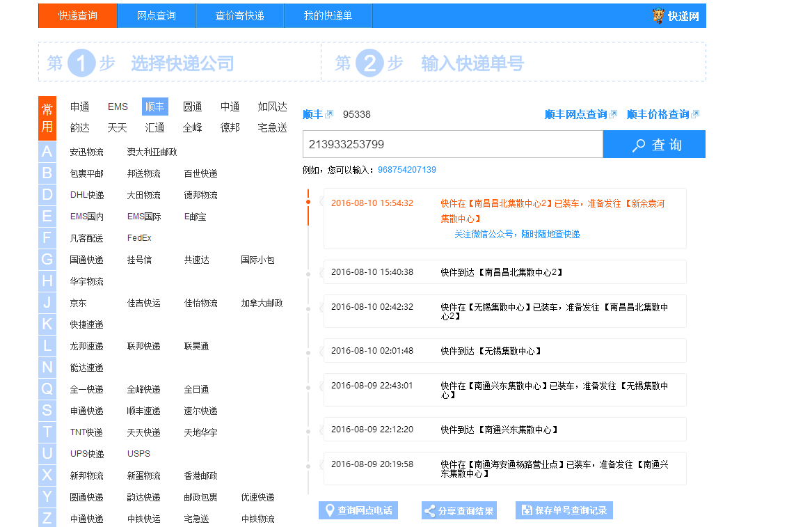Viewport: 812px width, 527px height.
Task: Jump to letter E in the courier index
Action: pyautogui.click(x=47, y=216)
